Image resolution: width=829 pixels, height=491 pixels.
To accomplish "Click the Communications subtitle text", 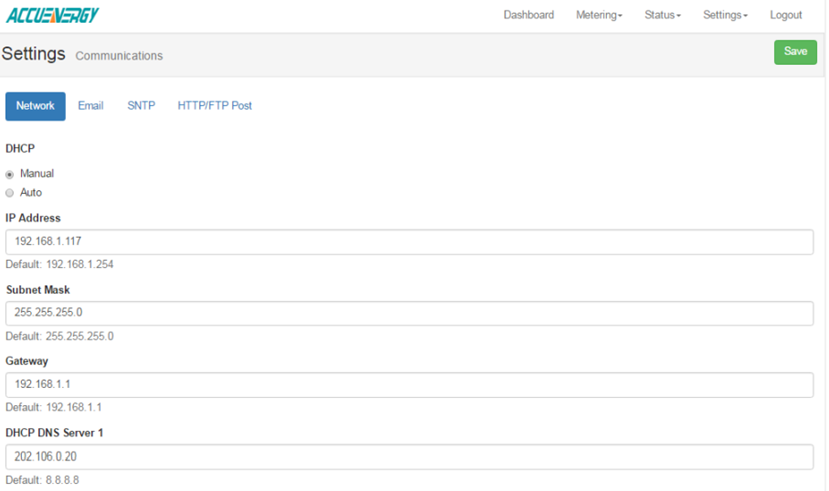I will (x=119, y=56).
